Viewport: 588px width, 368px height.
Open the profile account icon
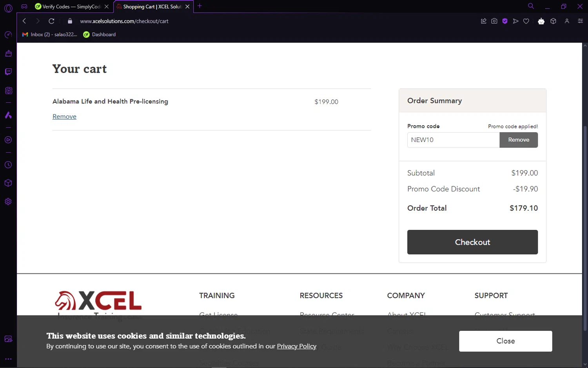pyautogui.click(x=567, y=21)
